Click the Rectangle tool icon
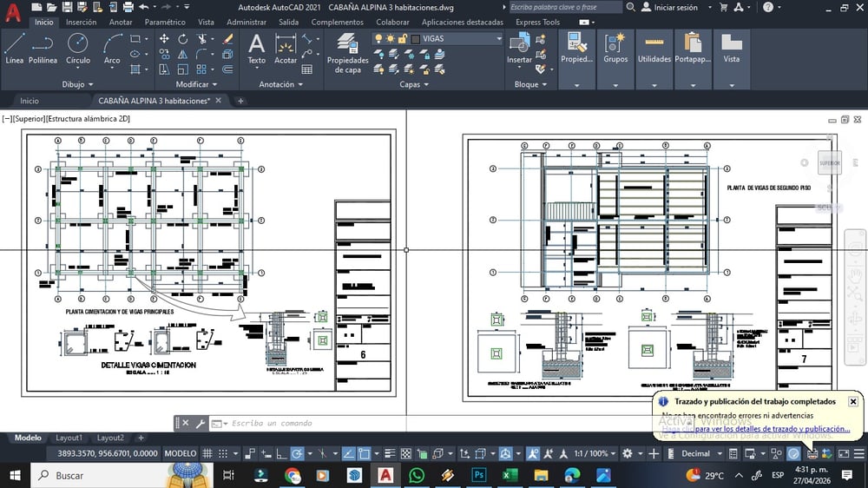Image resolution: width=868 pixels, height=488 pixels. click(135, 39)
